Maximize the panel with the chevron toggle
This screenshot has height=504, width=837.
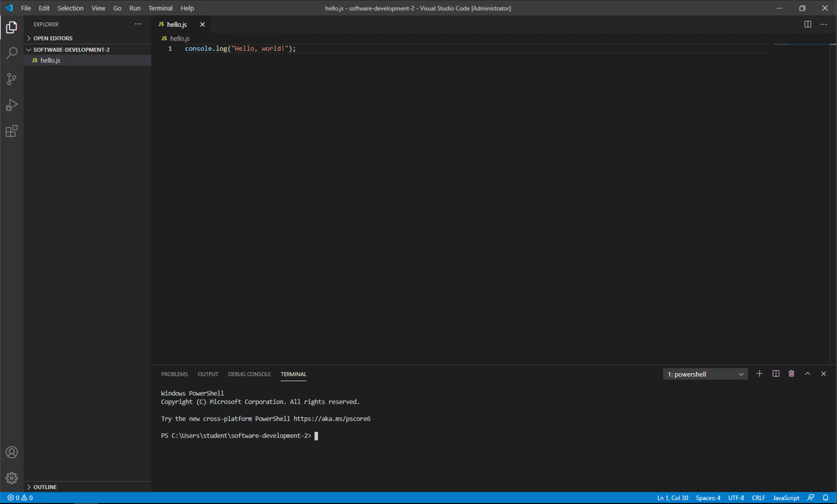point(807,373)
